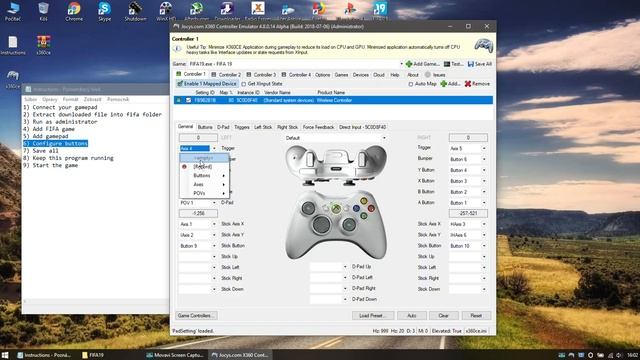Open the Format menu in the Notepad window

(70, 99)
